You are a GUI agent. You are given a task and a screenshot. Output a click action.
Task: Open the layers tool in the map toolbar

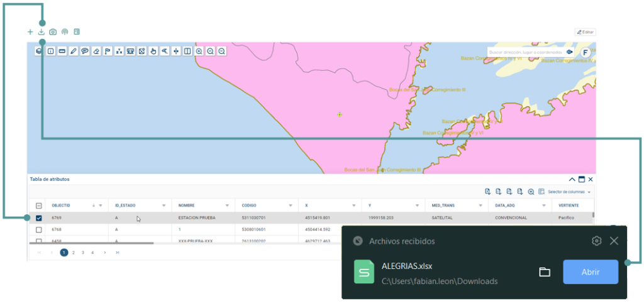[x=38, y=52]
